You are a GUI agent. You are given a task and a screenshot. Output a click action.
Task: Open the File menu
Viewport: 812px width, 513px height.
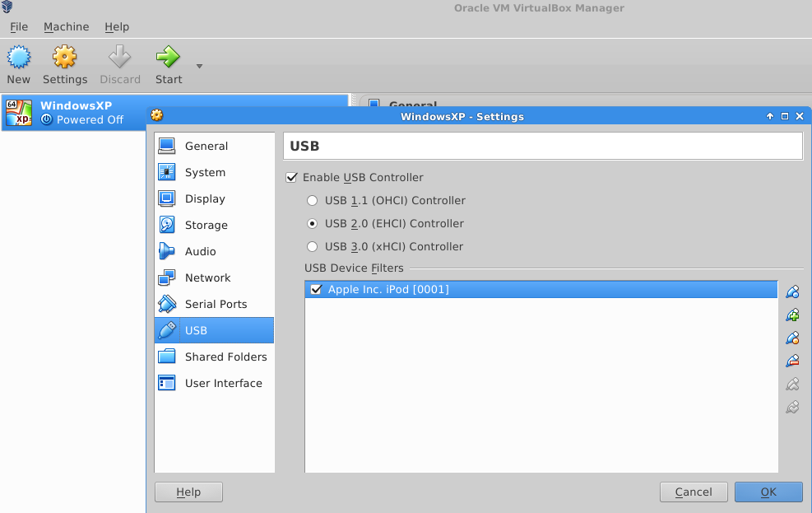18,26
